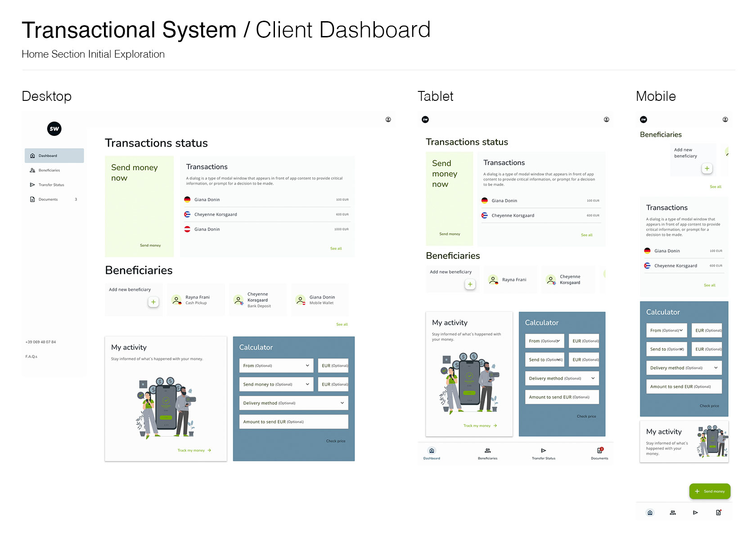
Task: Tap the Transfer Status arrow icon in mobile bottom bar
Action: point(695,512)
